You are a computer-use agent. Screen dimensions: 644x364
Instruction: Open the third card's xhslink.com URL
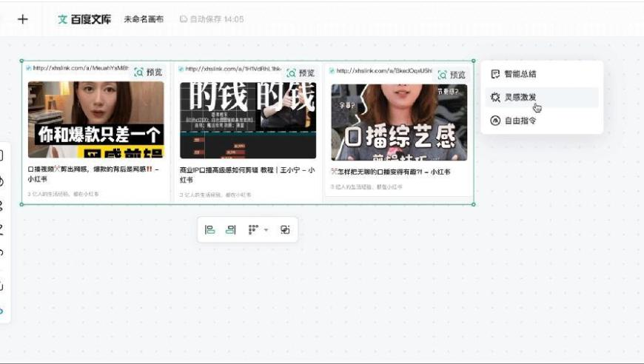pyautogui.click(x=384, y=70)
